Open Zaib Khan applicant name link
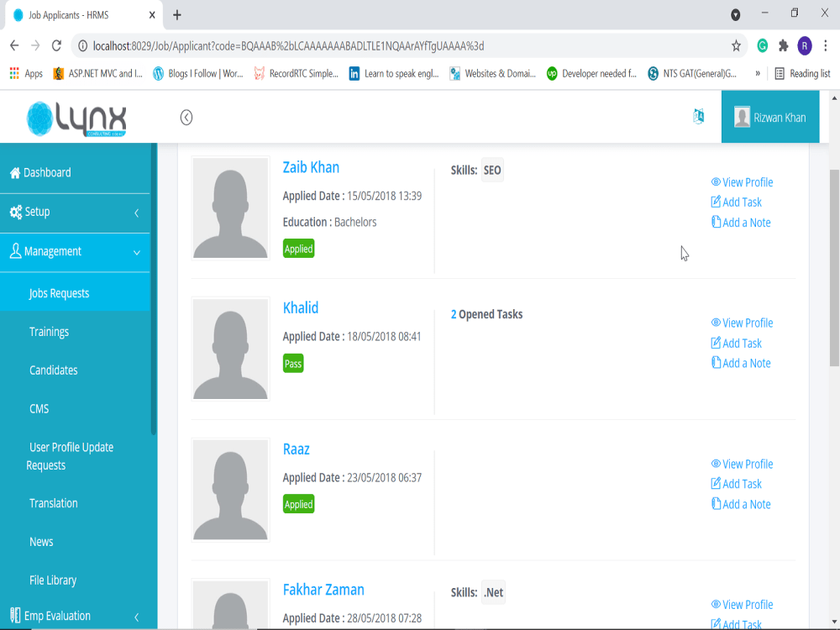This screenshot has width=840, height=630. pyautogui.click(x=311, y=167)
